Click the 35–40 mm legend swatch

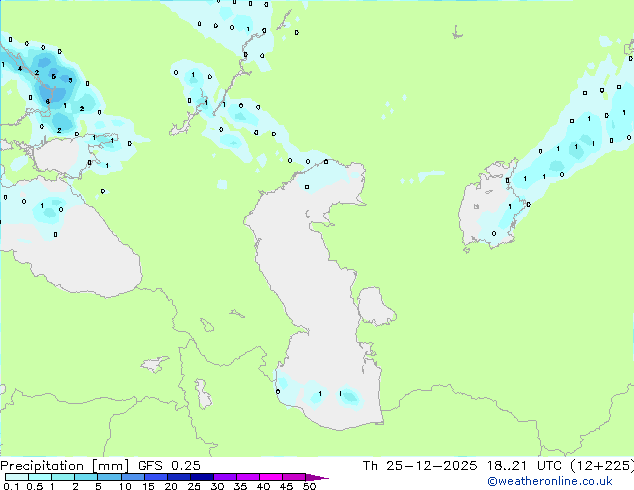click(x=247, y=477)
